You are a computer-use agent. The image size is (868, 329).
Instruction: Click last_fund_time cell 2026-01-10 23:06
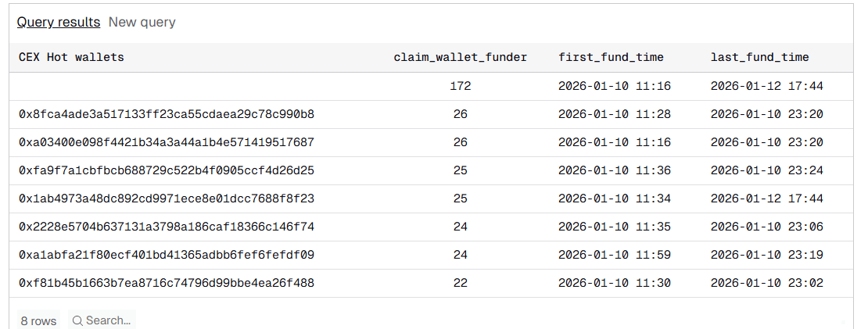(766, 227)
